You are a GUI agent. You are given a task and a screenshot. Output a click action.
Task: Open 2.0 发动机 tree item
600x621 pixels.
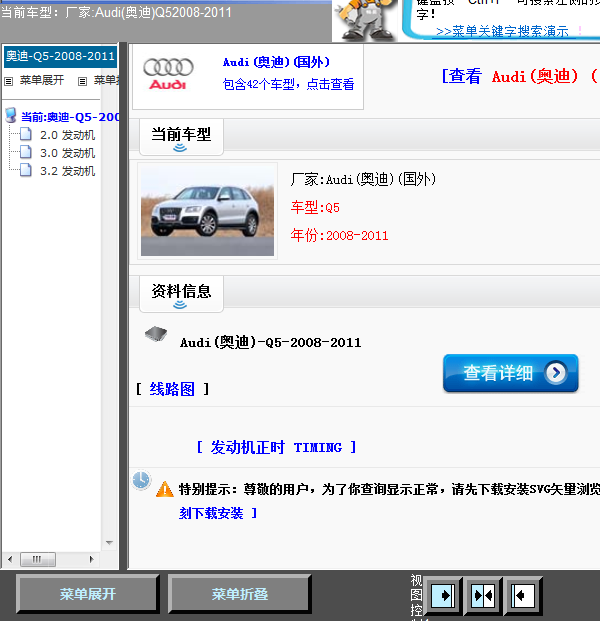click(x=67, y=135)
